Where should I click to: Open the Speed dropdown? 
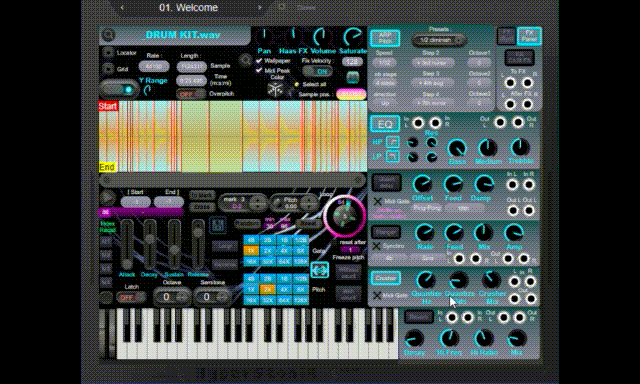[x=384, y=62]
